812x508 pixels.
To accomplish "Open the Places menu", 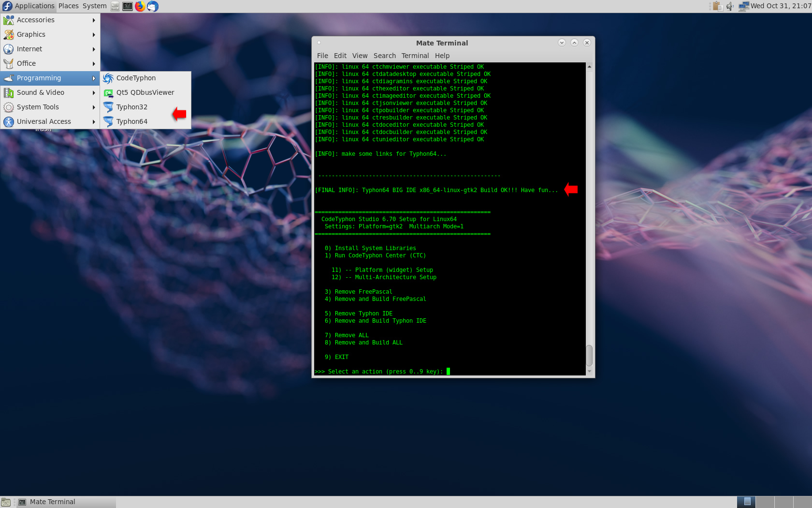I will coord(69,6).
